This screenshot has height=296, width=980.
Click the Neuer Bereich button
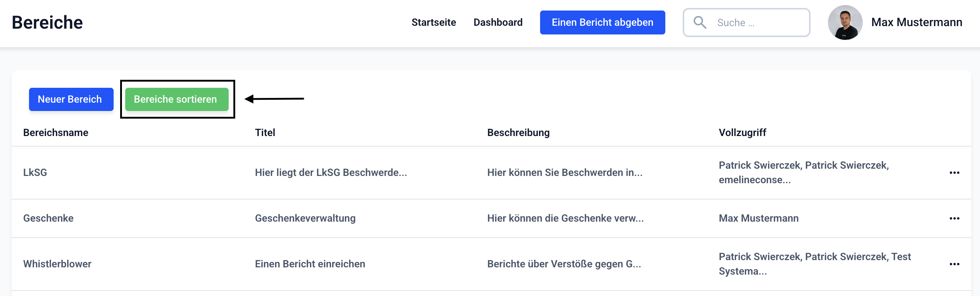(71, 99)
